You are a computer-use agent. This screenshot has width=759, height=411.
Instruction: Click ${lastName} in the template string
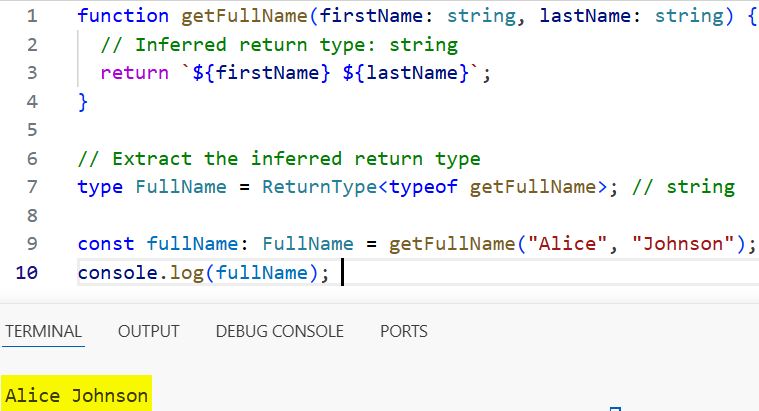[x=406, y=73]
